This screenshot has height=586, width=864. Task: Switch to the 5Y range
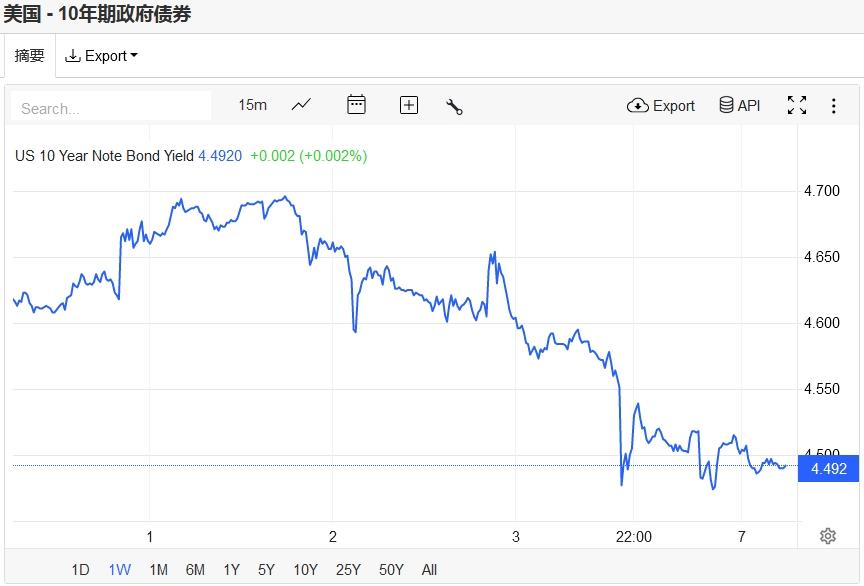click(x=266, y=570)
